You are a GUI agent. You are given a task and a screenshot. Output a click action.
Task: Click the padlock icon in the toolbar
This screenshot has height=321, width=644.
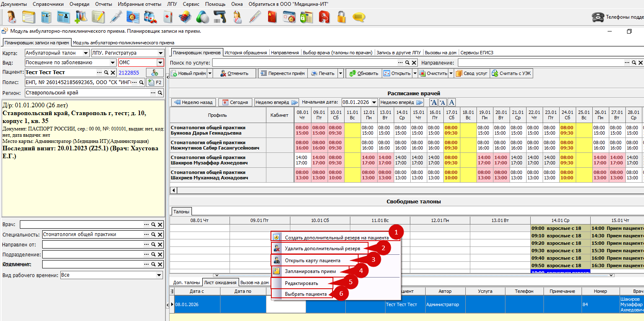coord(341,17)
